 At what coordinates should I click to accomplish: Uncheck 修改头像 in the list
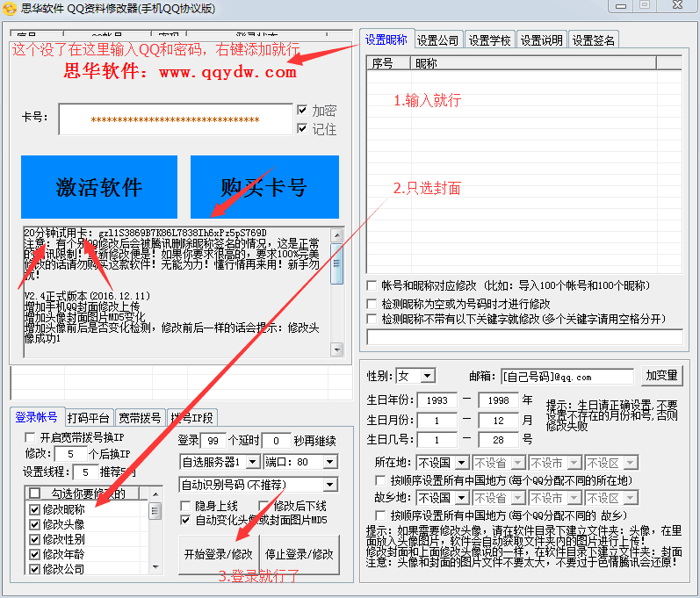34,524
